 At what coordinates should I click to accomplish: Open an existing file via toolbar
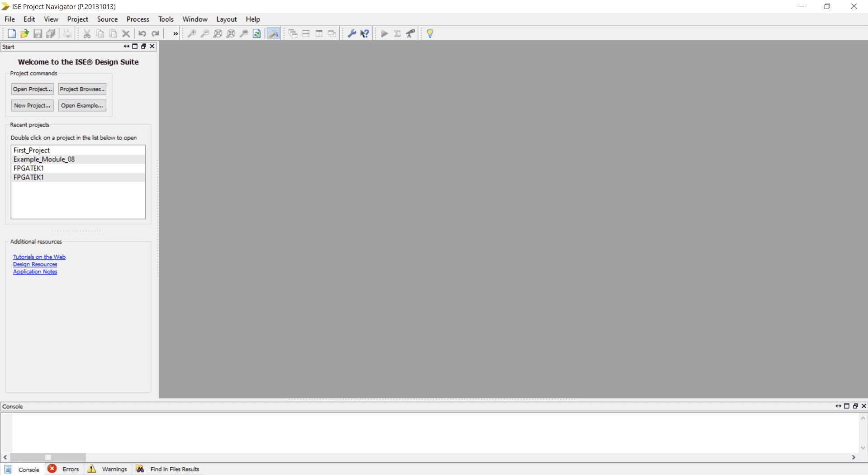coord(25,33)
